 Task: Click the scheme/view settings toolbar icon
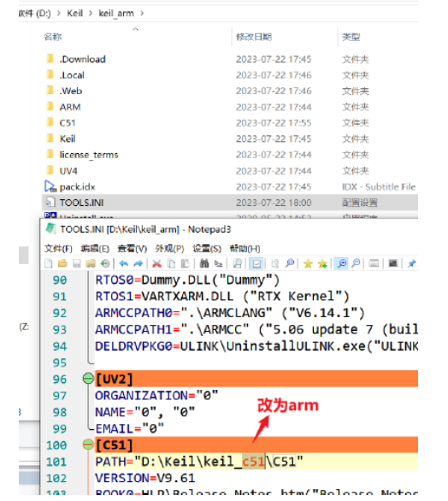tap(374, 263)
